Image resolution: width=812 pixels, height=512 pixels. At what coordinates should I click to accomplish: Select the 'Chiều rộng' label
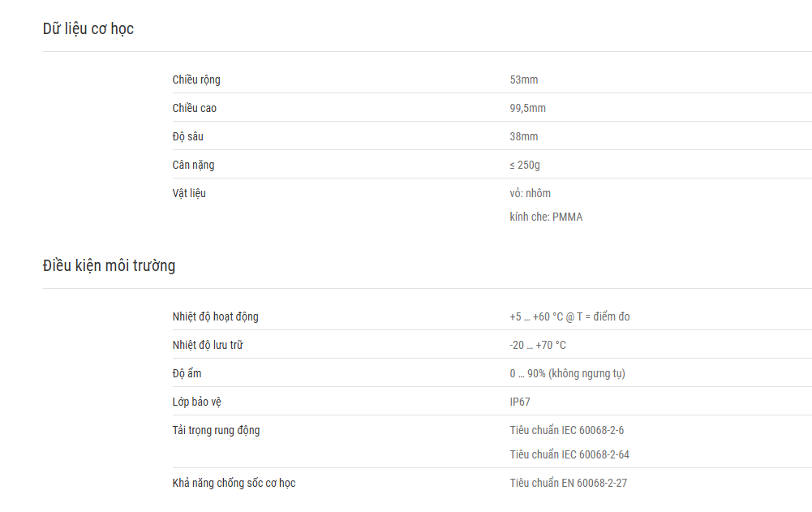[x=196, y=80]
